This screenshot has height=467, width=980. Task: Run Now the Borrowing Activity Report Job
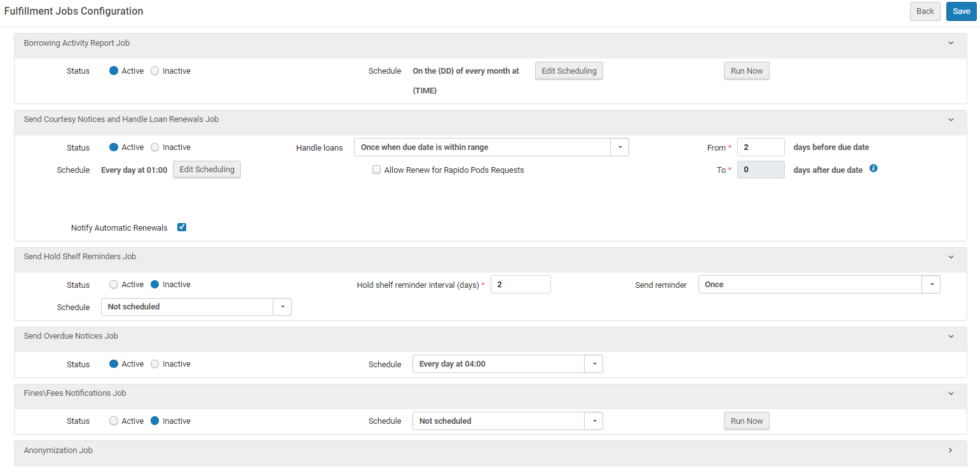click(x=747, y=71)
